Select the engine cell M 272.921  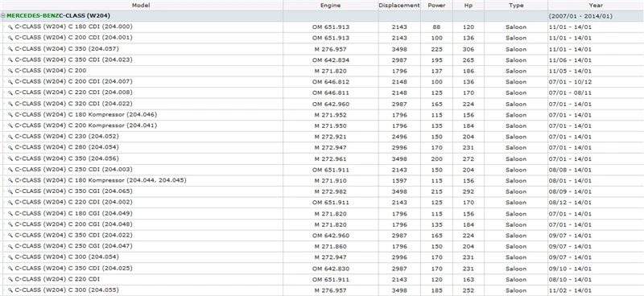331,137
